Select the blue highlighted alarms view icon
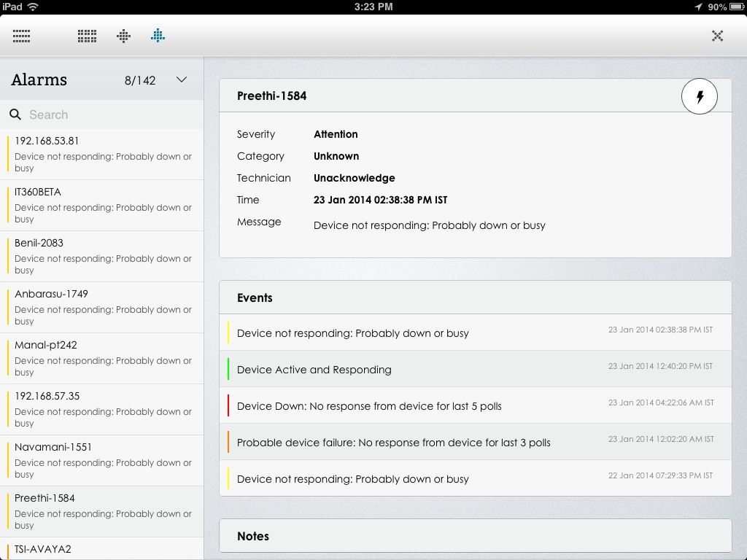747x560 pixels. click(158, 36)
